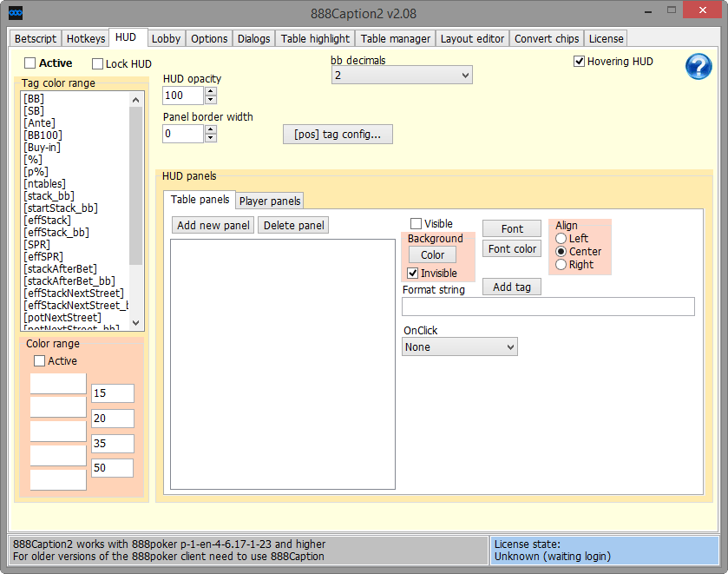Click the [pos] tag config button

click(338, 135)
